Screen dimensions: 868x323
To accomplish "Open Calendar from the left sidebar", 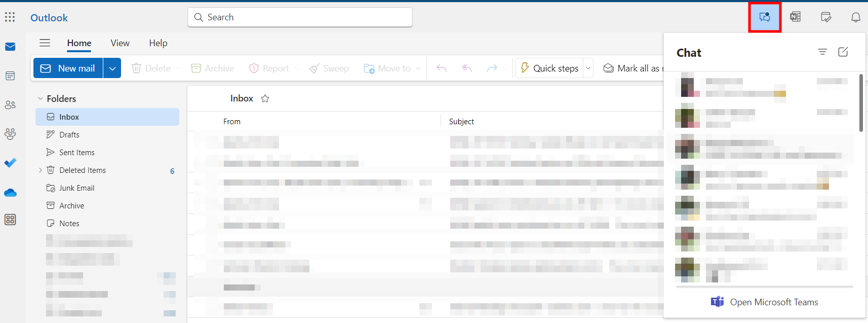I will 10,76.
